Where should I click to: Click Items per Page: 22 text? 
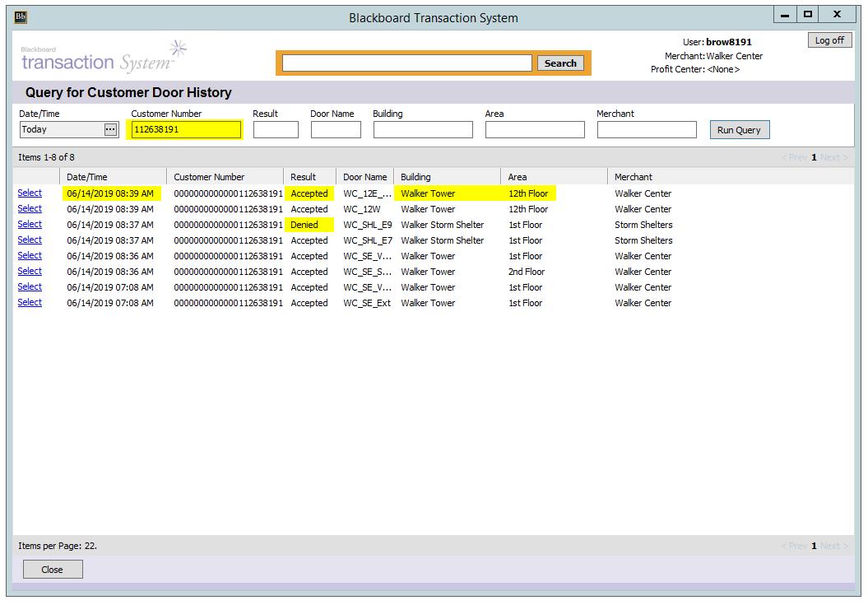(58, 546)
